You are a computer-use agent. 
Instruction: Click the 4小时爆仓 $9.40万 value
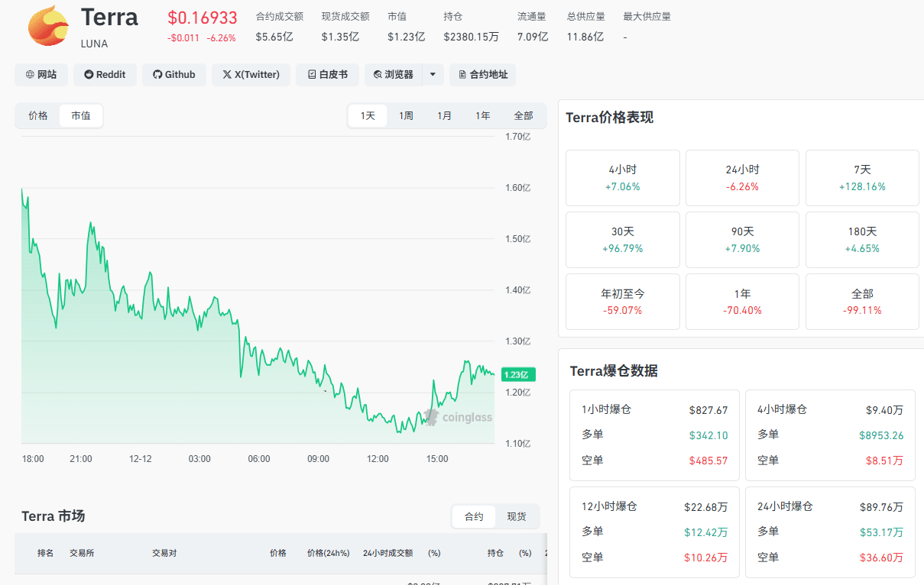(884, 410)
